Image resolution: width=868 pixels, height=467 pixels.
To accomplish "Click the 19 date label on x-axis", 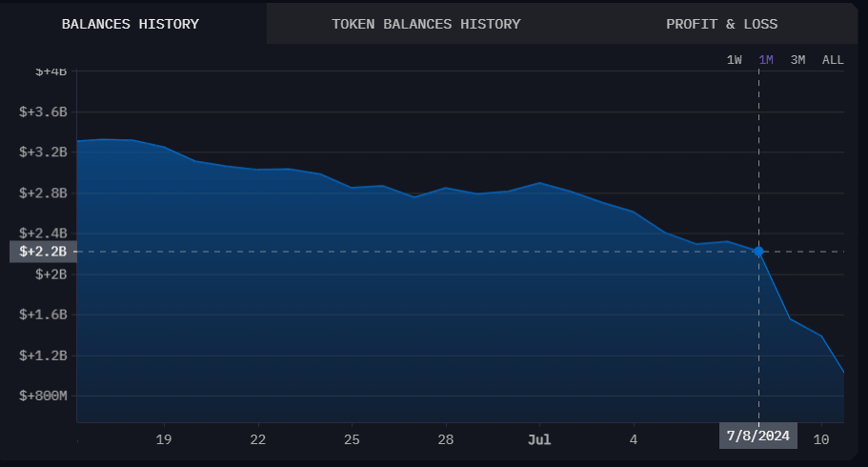I will click(x=164, y=440).
